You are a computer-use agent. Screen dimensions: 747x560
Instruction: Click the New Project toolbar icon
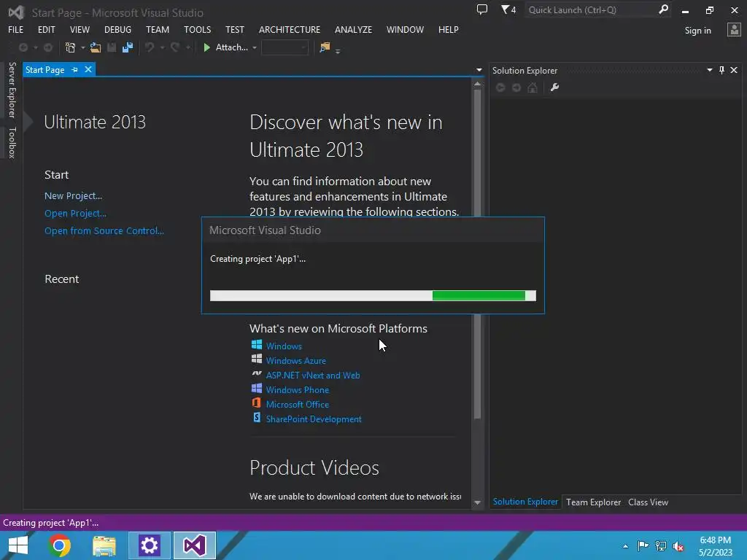coord(71,47)
